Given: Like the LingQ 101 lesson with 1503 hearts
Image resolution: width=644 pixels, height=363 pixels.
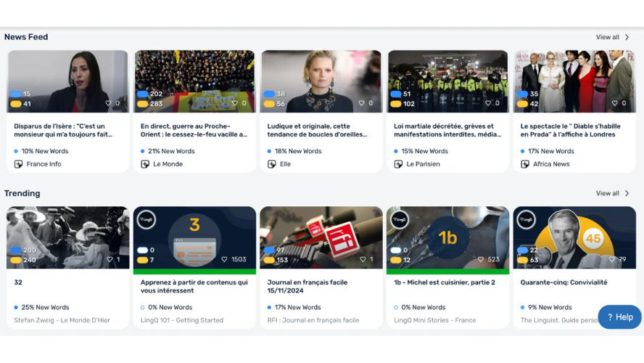Looking at the screenshot, I should point(224,259).
